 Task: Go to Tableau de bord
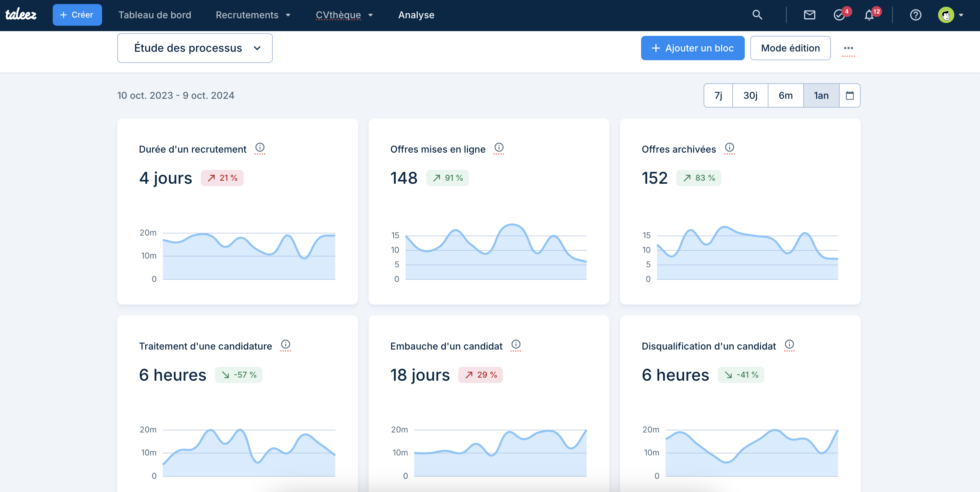[x=154, y=15]
